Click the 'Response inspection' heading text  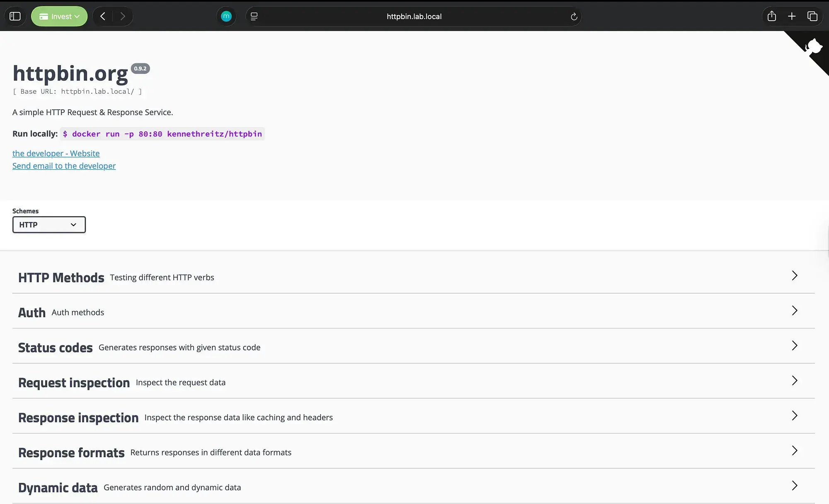pos(78,417)
